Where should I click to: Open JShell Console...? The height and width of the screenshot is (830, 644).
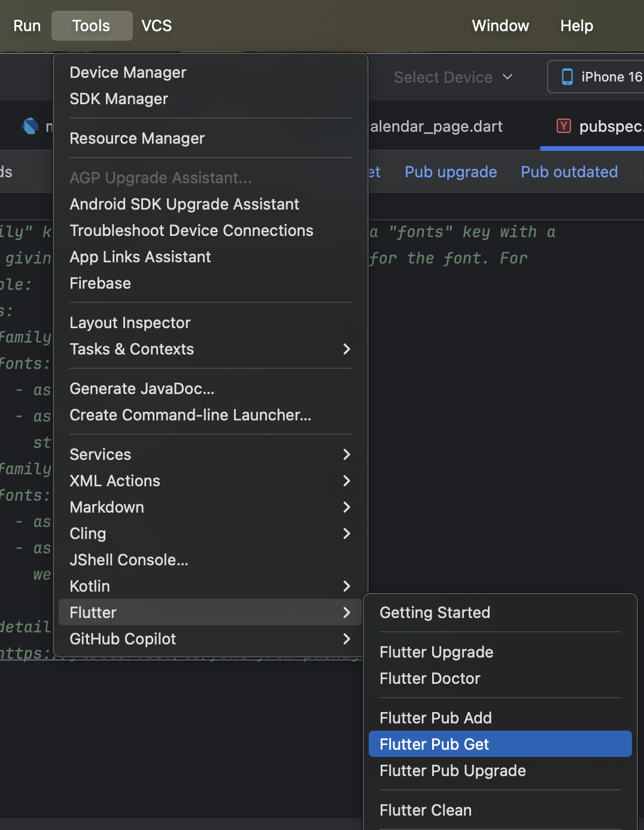(211, 560)
